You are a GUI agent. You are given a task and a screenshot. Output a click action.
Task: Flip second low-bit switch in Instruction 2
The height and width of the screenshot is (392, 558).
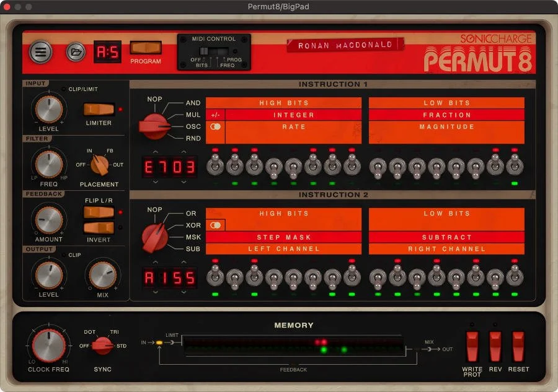click(x=397, y=275)
